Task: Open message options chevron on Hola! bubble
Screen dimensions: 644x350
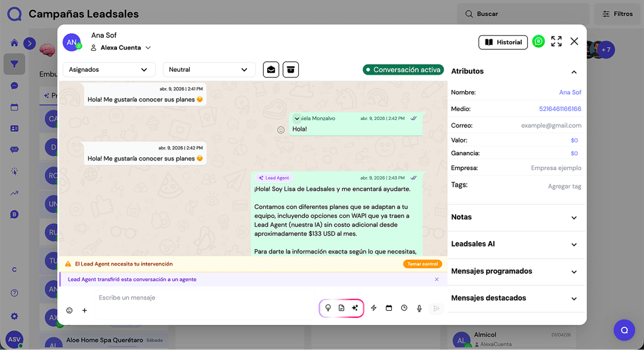Action: 297,119
